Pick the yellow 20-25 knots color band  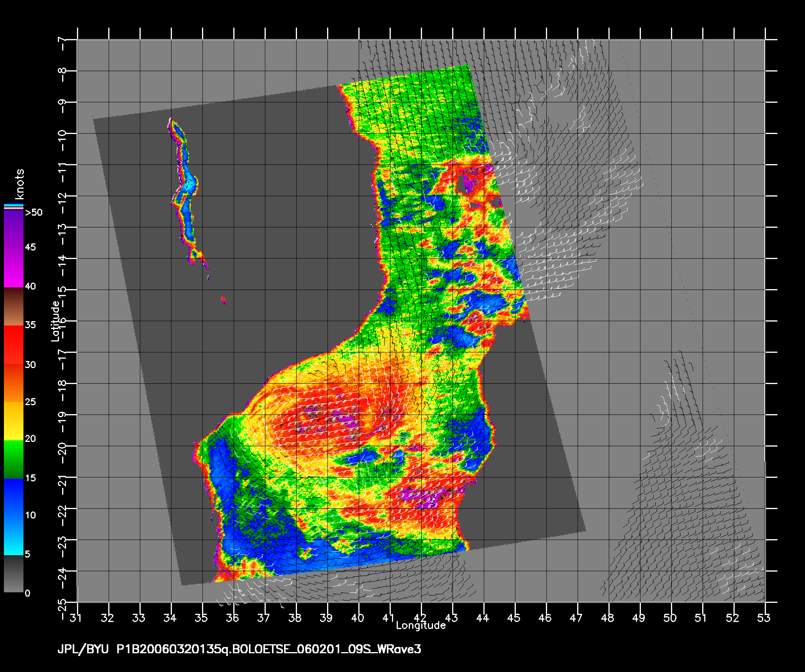click(14, 422)
